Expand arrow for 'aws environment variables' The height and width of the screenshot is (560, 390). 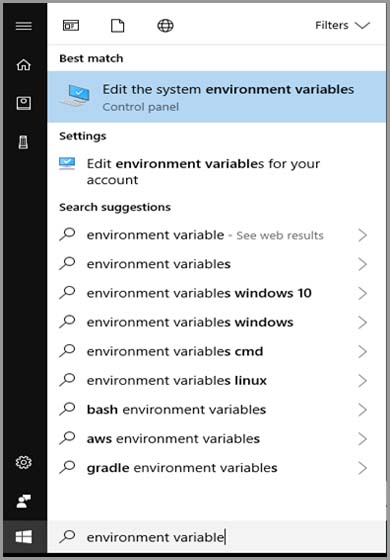point(362,439)
